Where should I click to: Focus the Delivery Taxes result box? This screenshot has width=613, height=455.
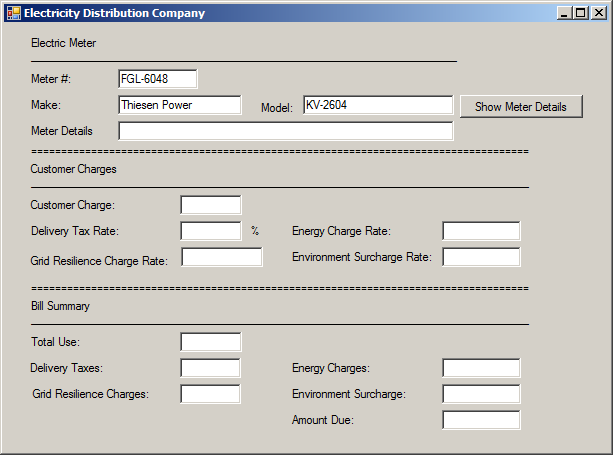click(210, 368)
